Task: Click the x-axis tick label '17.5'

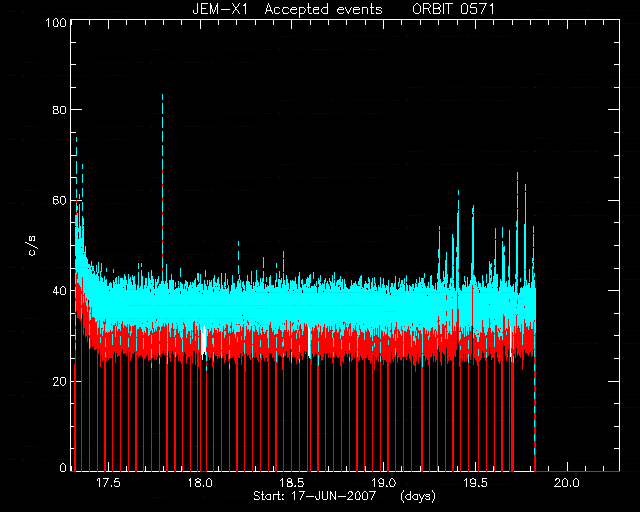Action: pyautogui.click(x=108, y=483)
